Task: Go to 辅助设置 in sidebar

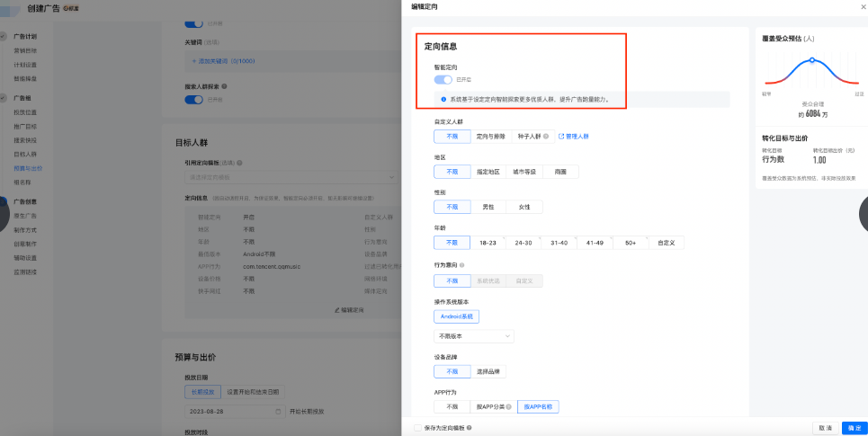Action: point(25,258)
